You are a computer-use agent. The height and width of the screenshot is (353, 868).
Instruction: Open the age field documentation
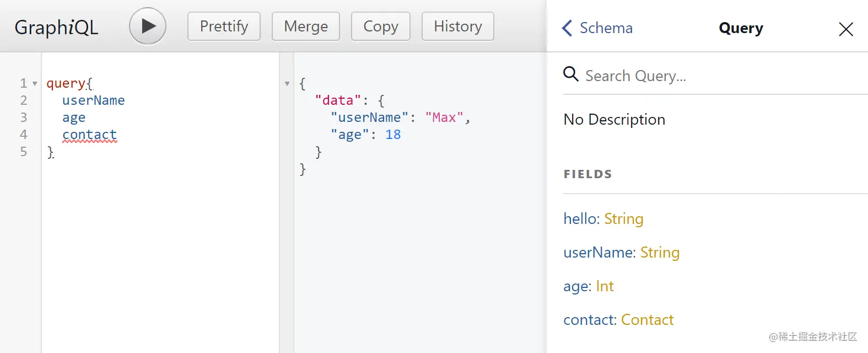[x=576, y=286]
